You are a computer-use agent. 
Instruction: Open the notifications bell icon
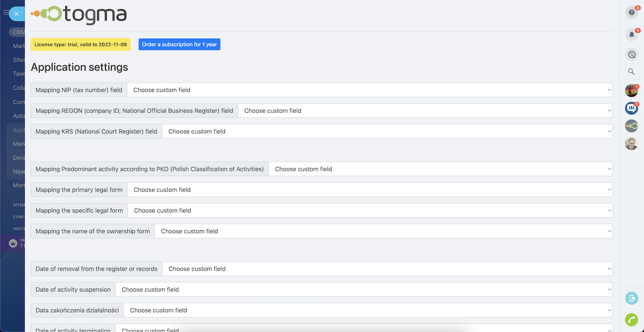click(x=631, y=34)
